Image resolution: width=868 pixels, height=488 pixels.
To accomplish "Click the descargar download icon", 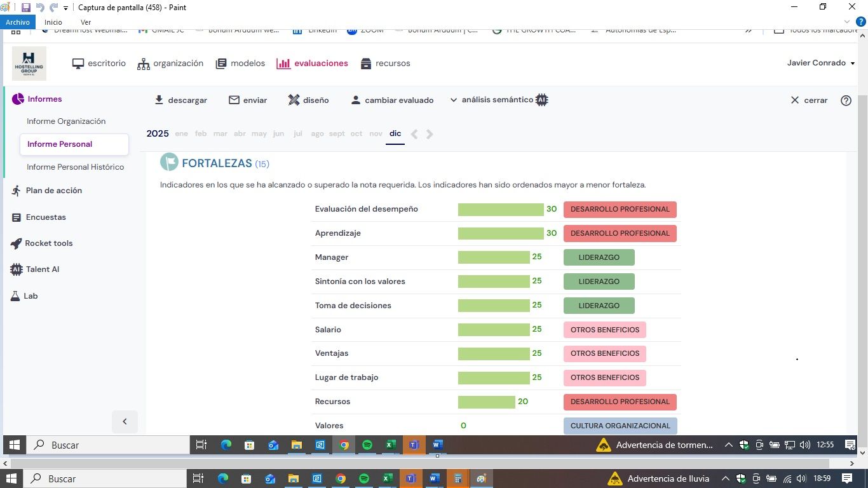I will pos(159,100).
